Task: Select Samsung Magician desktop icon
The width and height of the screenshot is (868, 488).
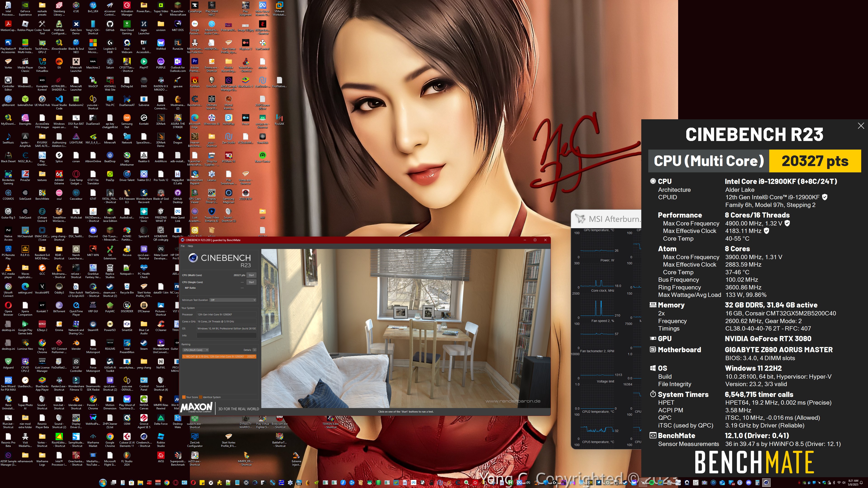Action: point(229,196)
